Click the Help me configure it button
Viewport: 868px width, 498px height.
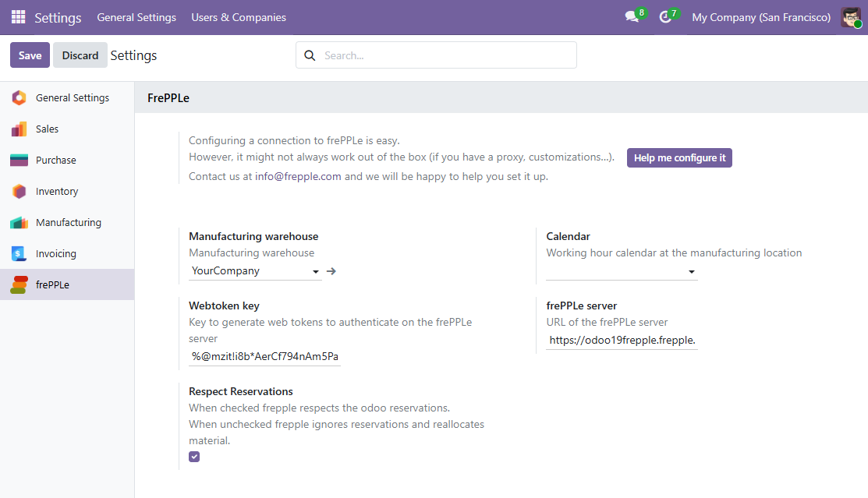(x=679, y=157)
